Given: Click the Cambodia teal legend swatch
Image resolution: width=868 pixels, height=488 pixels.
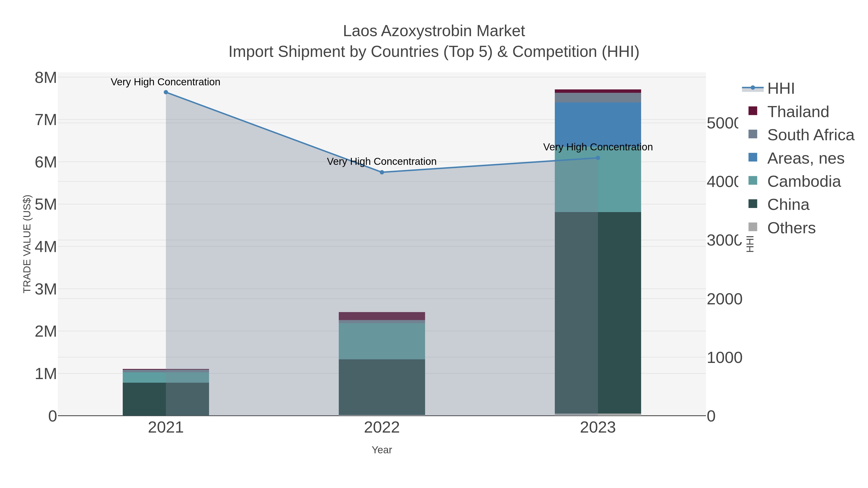Looking at the screenshot, I should (753, 180).
